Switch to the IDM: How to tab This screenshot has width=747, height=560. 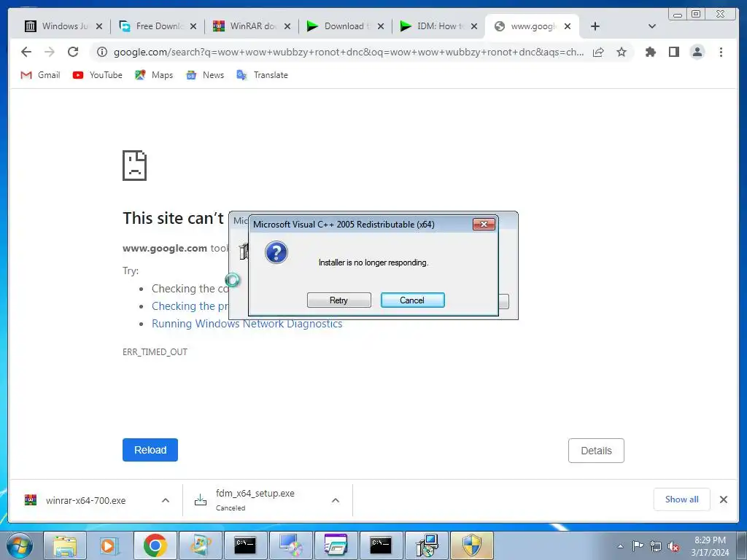(x=432, y=26)
